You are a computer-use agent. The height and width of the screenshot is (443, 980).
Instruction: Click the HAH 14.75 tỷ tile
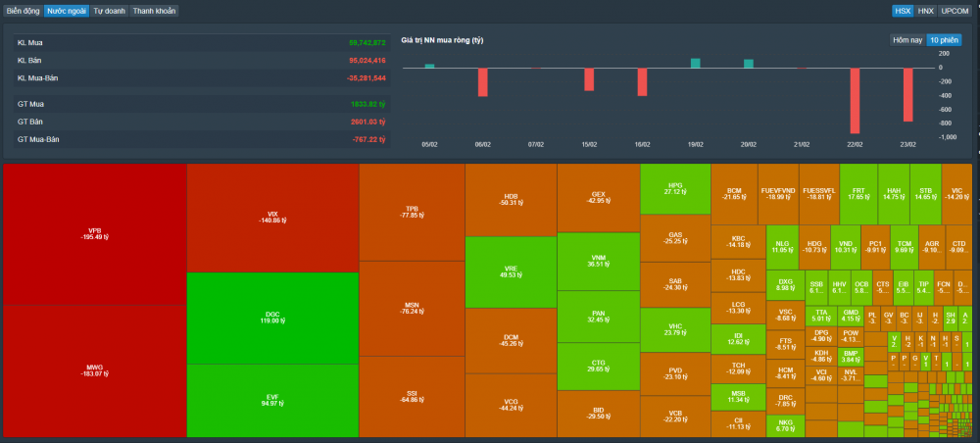tap(894, 194)
